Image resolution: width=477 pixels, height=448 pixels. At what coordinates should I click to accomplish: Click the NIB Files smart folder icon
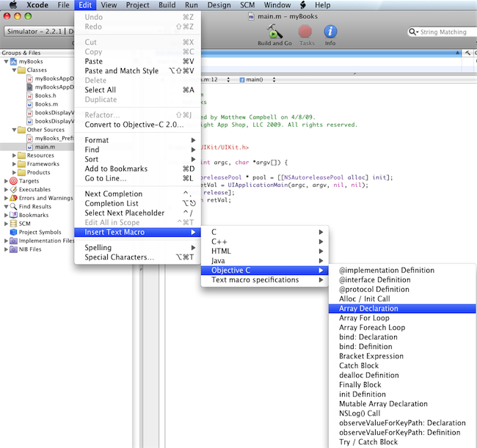(x=13, y=249)
